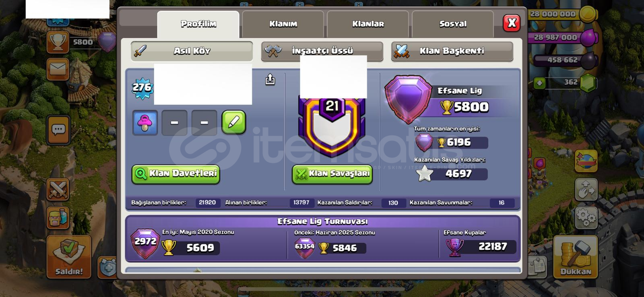
Task: Open the Sosyal tab
Action: coord(453,24)
